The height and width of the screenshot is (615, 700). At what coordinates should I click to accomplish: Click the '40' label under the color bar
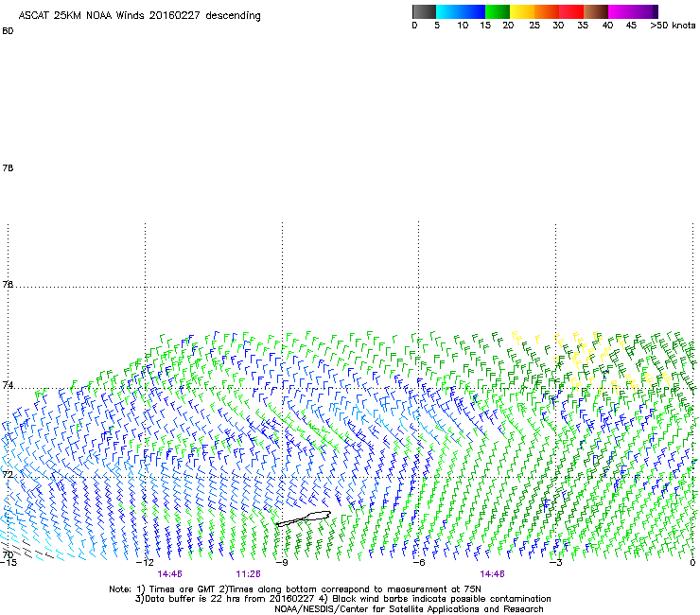[x=607, y=26]
